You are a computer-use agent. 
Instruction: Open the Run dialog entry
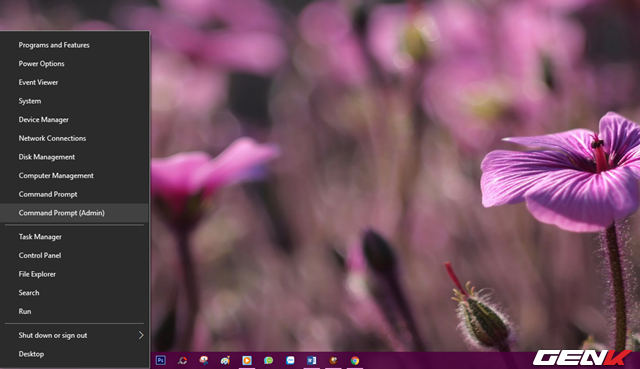coord(74,311)
